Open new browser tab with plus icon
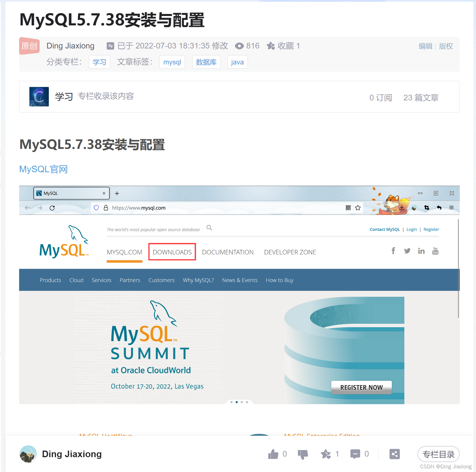476x472 pixels. point(117,193)
